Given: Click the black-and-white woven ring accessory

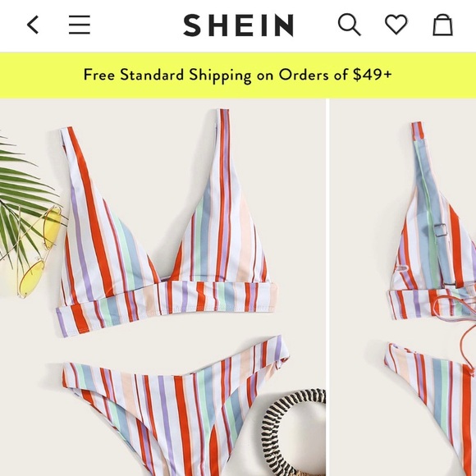Looking at the screenshot, I should (x=293, y=432).
